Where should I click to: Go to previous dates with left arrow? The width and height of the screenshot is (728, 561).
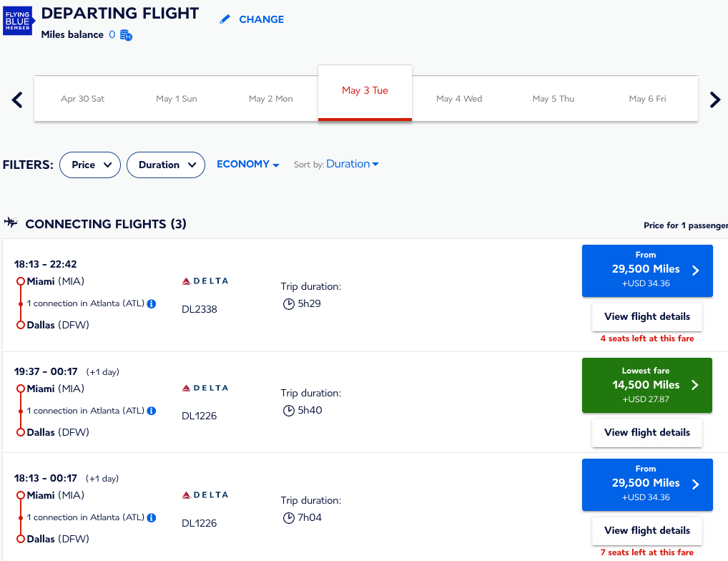18,99
